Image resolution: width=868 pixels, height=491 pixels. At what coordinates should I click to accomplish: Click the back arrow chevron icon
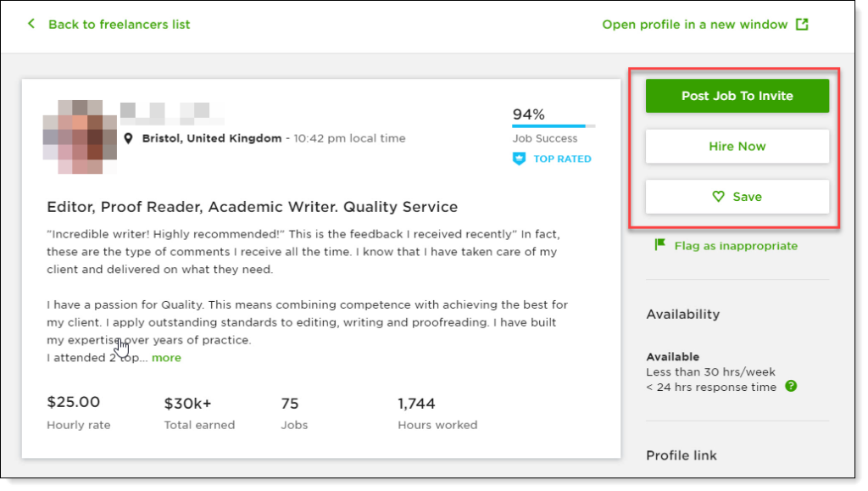(x=31, y=24)
